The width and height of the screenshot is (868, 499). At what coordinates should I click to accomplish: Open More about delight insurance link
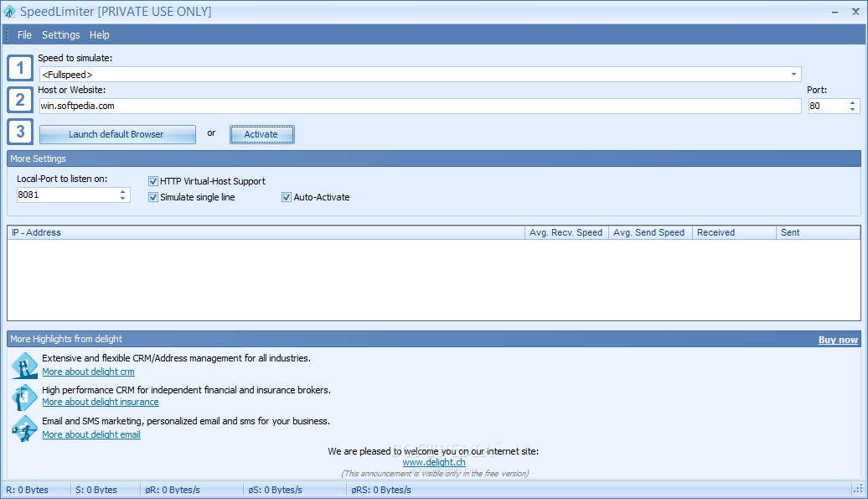(x=101, y=402)
